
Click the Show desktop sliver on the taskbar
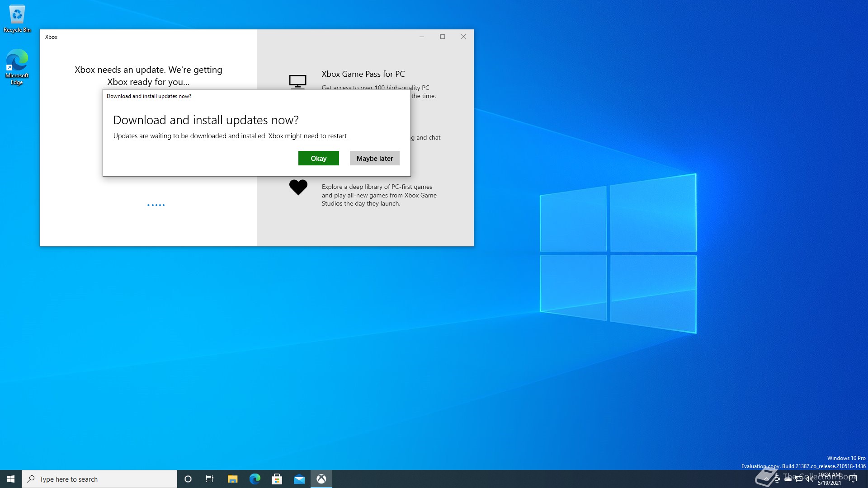[866, 479]
